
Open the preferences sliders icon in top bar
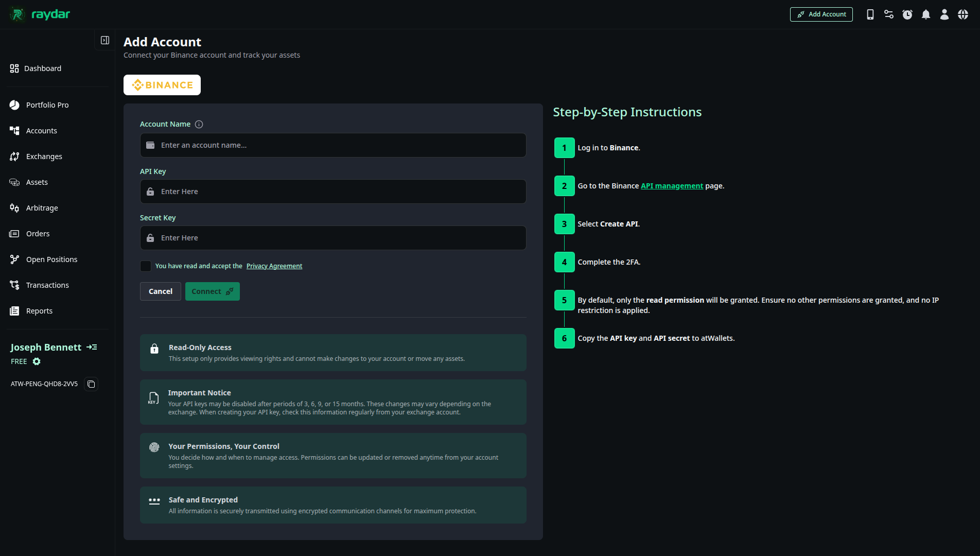(x=889, y=14)
